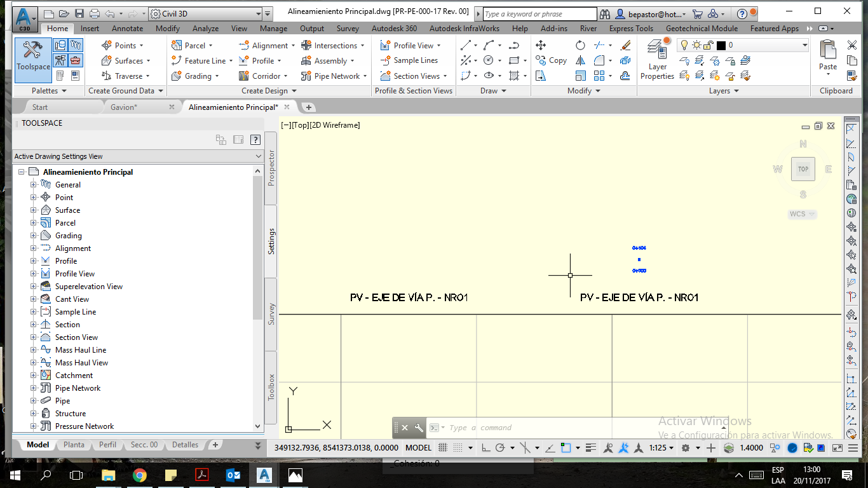Open annotation scale 1:125 dropdown

pyautogui.click(x=661, y=447)
